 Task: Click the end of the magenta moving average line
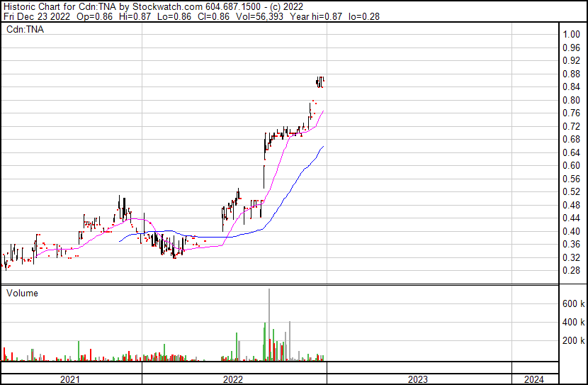[x=323, y=111]
